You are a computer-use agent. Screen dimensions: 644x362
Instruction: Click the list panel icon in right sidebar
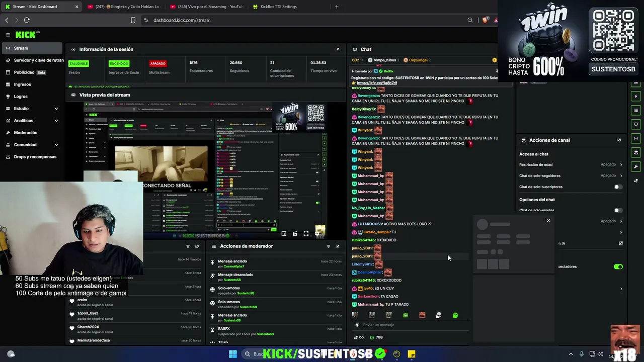click(636, 110)
